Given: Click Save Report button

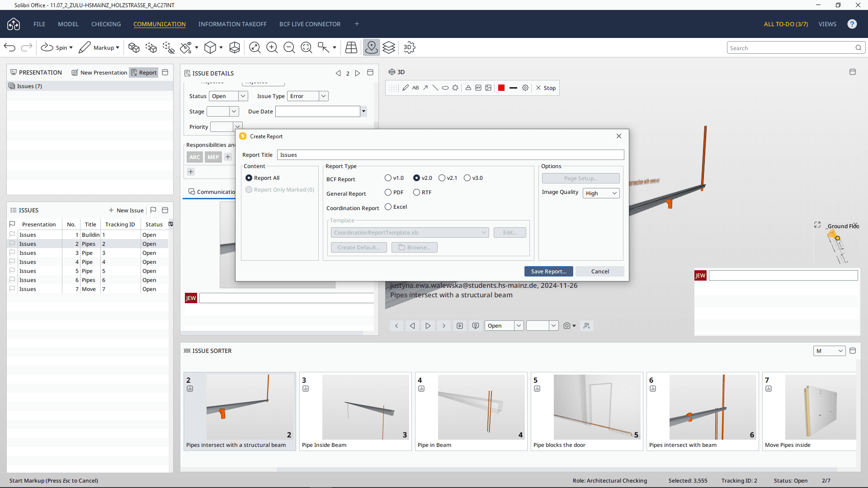Looking at the screenshot, I should (548, 271).
